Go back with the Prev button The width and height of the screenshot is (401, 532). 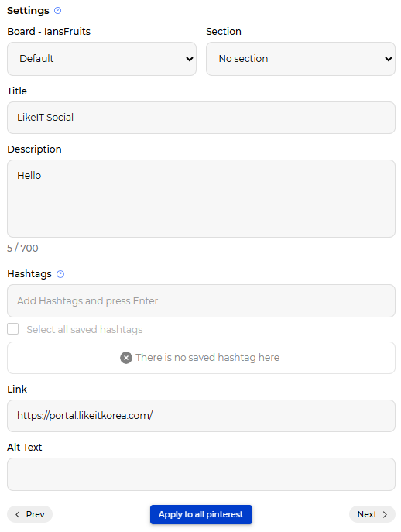tap(30, 514)
